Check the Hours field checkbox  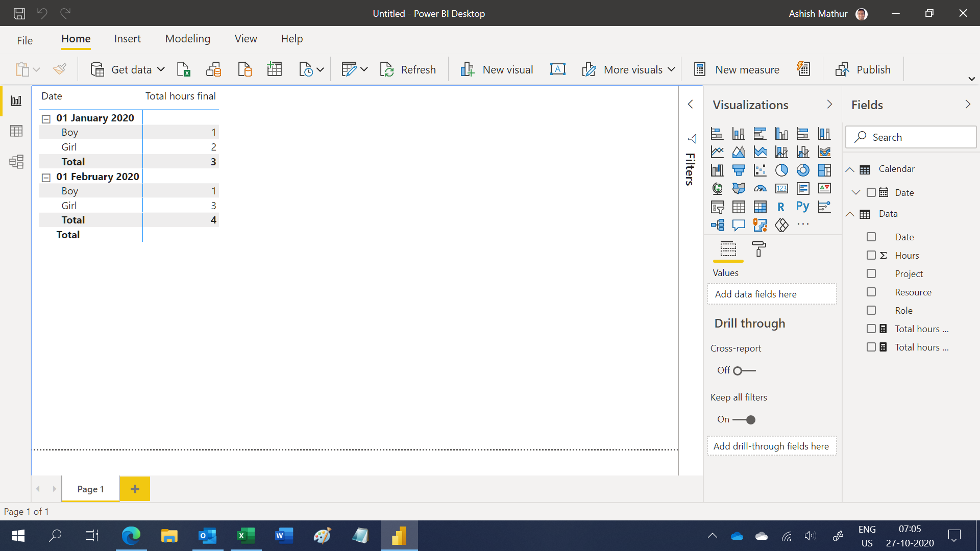(871, 255)
